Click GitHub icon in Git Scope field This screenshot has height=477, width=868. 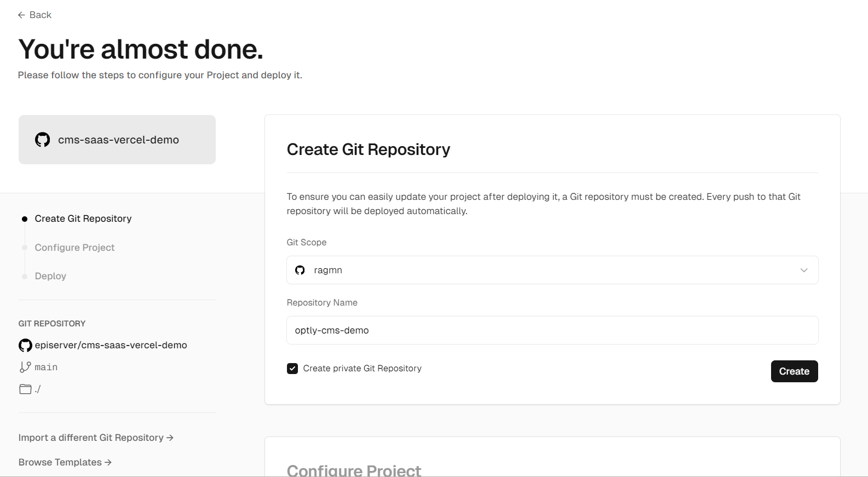point(300,270)
